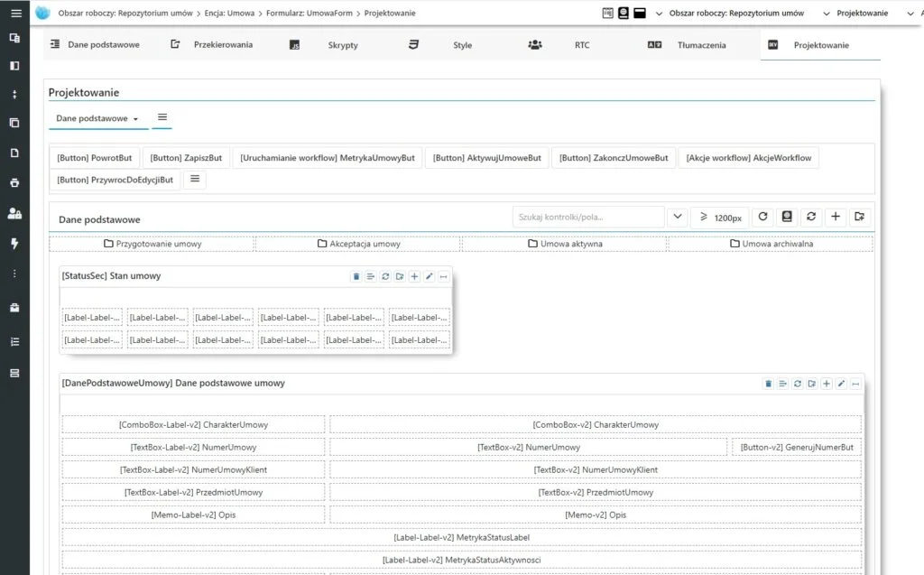This screenshot has height=575, width=924.
Task: Open the dropdown next to the search field
Action: (677, 217)
